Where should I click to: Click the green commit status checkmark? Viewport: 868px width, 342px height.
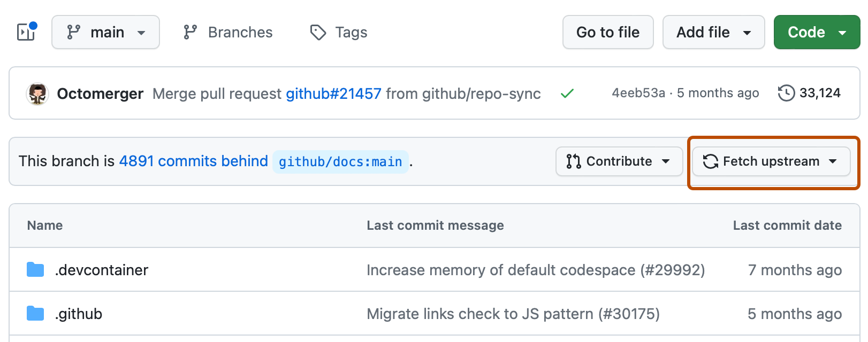(x=567, y=94)
